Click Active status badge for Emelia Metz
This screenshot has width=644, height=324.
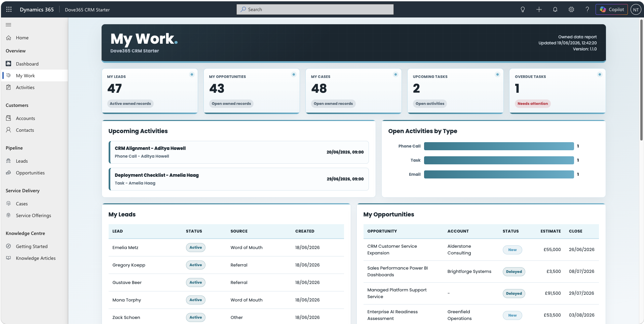click(x=196, y=248)
